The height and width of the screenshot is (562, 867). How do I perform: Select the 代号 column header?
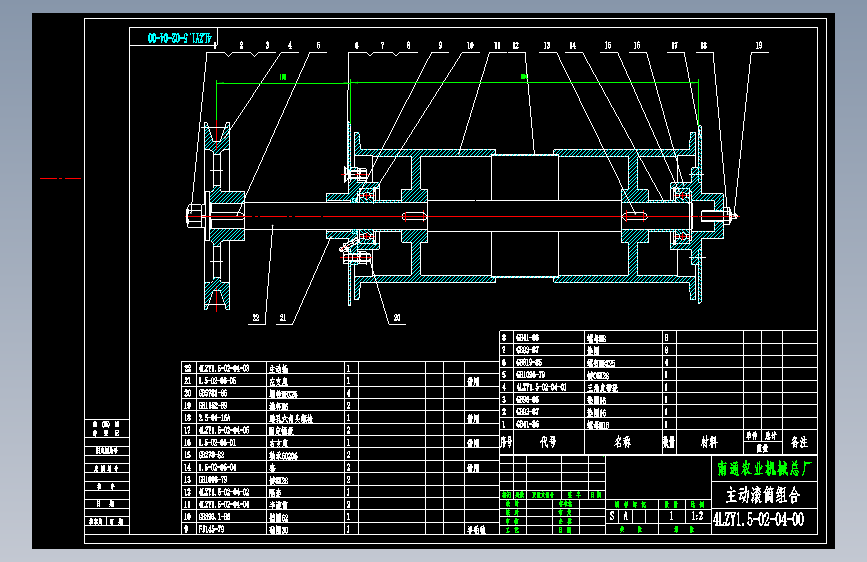coord(548,442)
